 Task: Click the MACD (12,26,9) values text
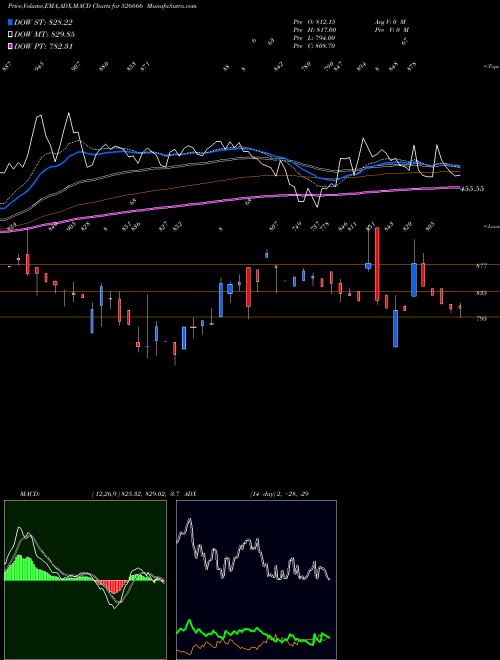136,494
